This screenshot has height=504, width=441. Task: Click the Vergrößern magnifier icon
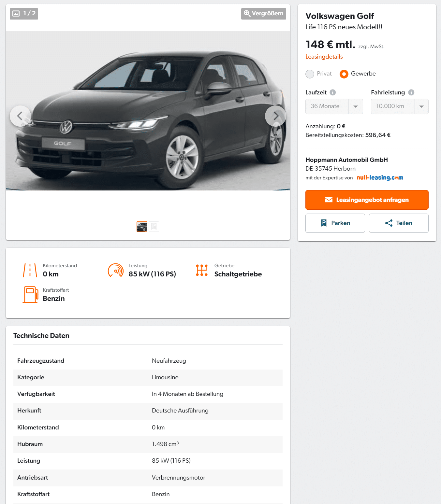(x=247, y=13)
